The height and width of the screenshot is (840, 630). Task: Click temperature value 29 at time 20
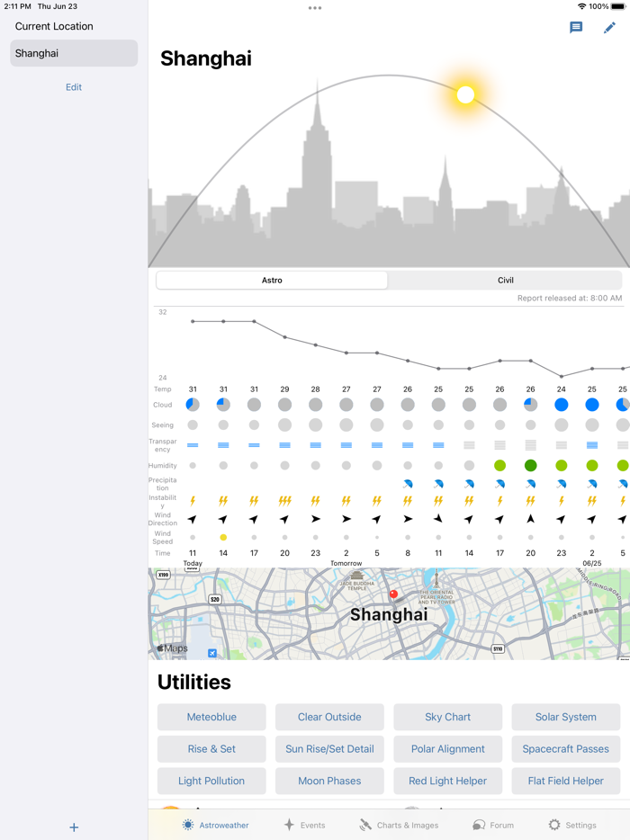[284, 389]
